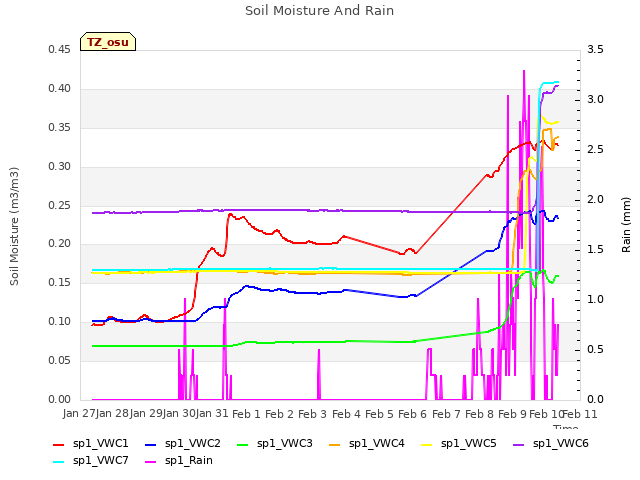This screenshot has width=640, height=480.
Task: Click the red sp1_VWC1 legend swatch
Action: coord(59,444)
